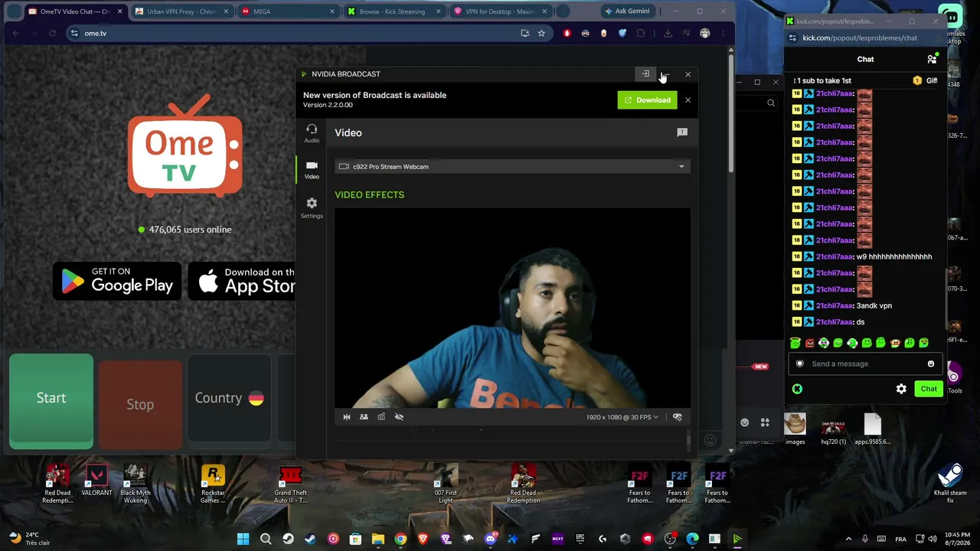Switch the FRA keyboard language indicator

900,539
